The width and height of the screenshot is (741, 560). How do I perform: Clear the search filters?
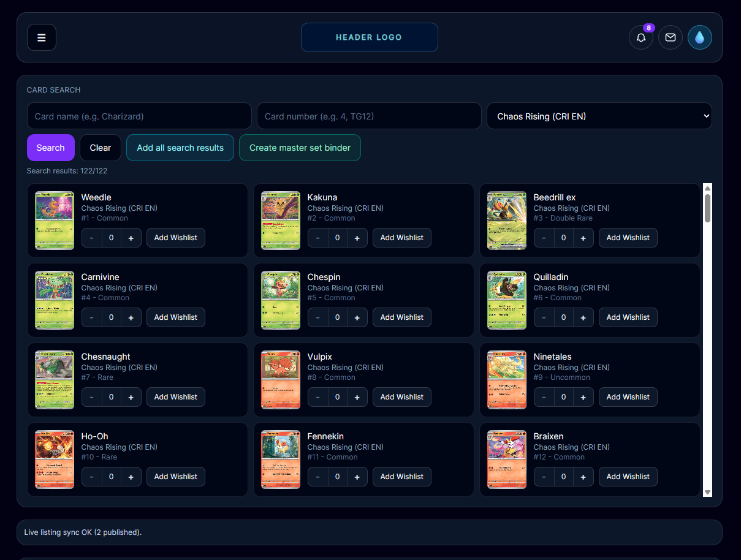pyautogui.click(x=101, y=148)
